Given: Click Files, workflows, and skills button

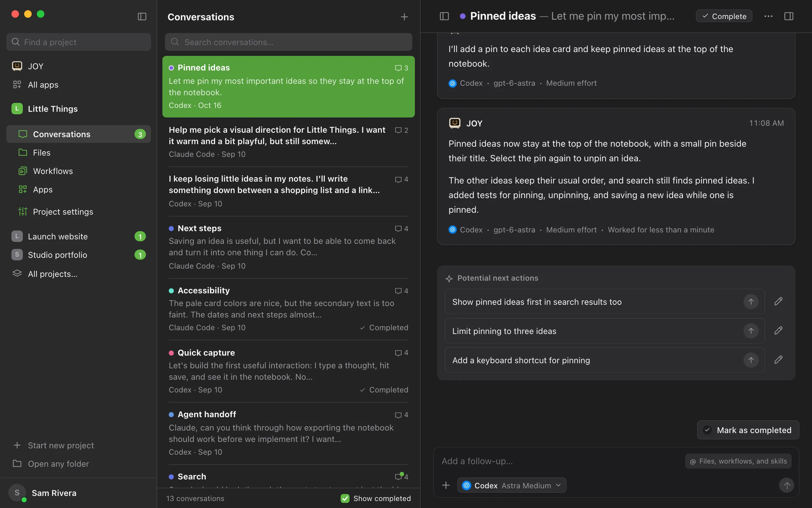Looking at the screenshot, I should pos(738,461).
